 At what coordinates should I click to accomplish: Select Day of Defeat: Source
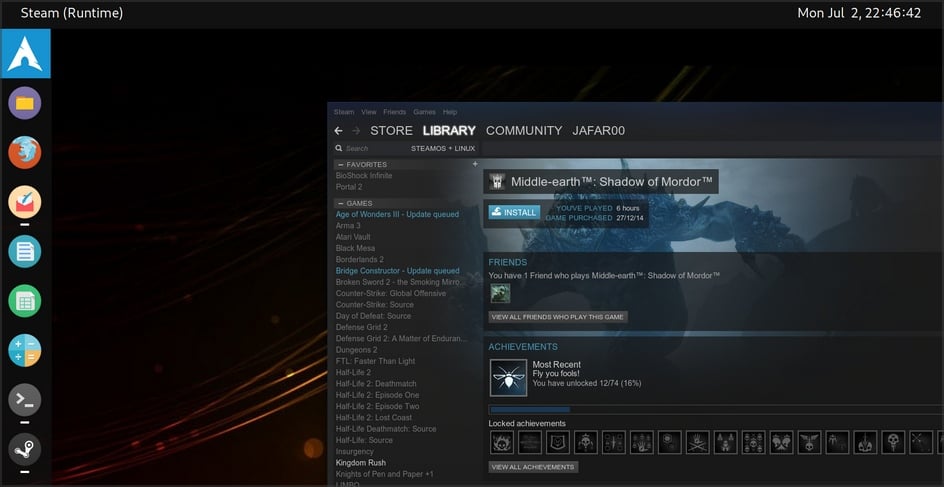[x=373, y=316]
